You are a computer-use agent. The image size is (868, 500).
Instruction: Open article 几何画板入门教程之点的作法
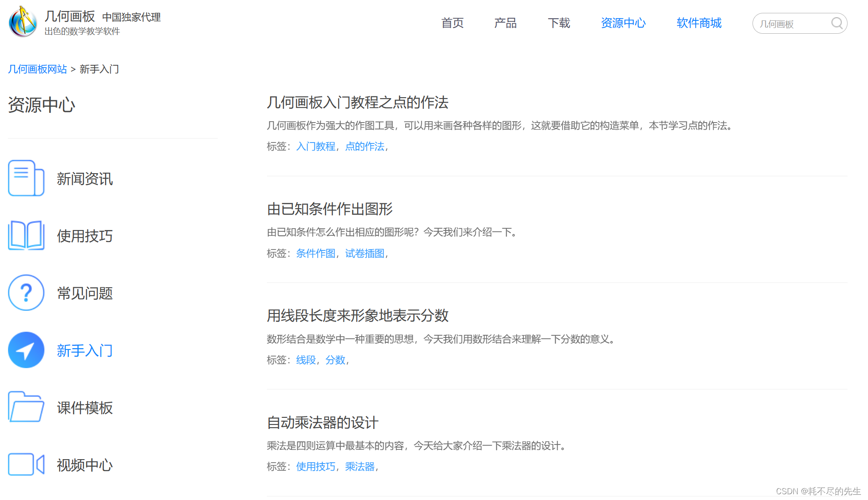click(x=357, y=103)
